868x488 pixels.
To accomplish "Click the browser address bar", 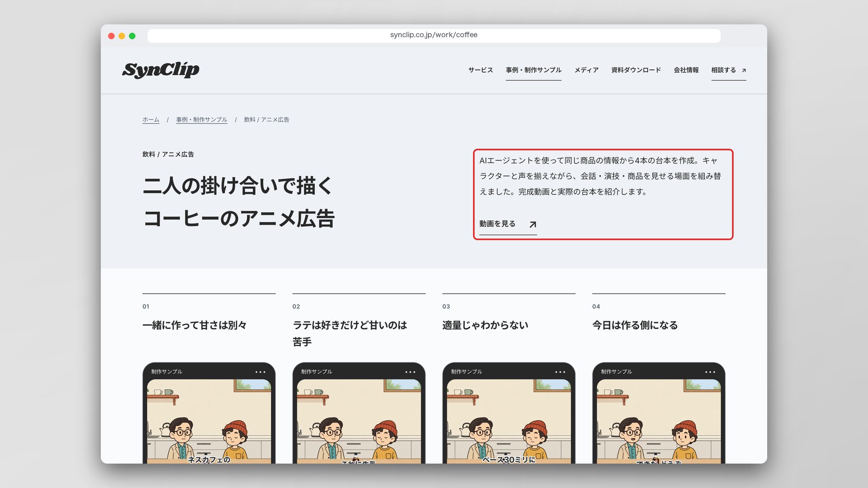I will pos(434,35).
